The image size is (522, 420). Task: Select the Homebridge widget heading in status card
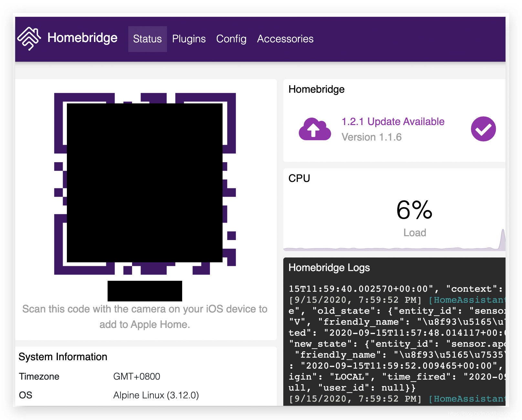tap(317, 89)
